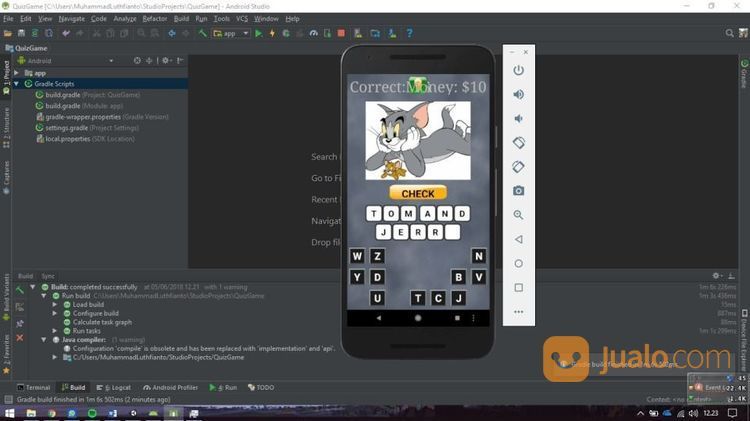750x421 pixels.
Task: Open the Android Profiler tab
Action: [x=170, y=388]
